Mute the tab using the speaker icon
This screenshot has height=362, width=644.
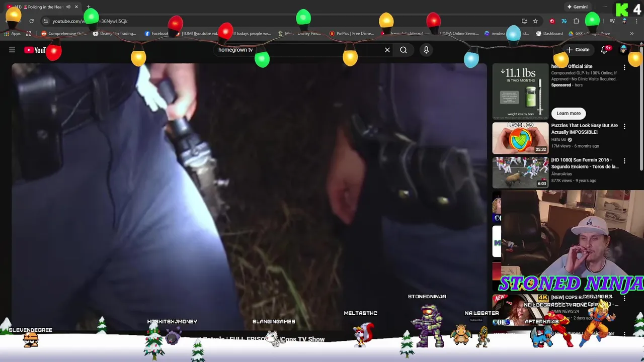pyautogui.click(x=68, y=7)
